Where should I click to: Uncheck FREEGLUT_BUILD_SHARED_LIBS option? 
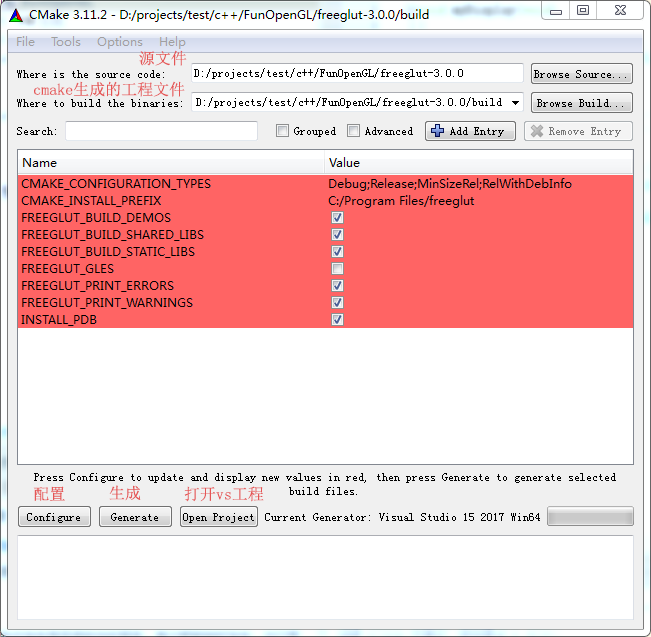tap(337, 235)
